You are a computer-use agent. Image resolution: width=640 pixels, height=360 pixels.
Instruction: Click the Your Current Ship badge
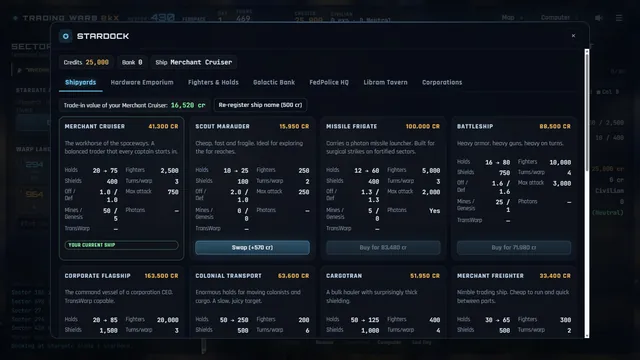pos(122,245)
